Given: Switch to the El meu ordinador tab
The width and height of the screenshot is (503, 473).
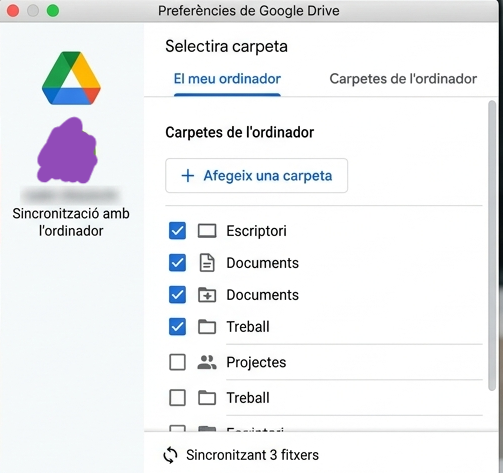Looking at the screenshot, I should (227, 79).
